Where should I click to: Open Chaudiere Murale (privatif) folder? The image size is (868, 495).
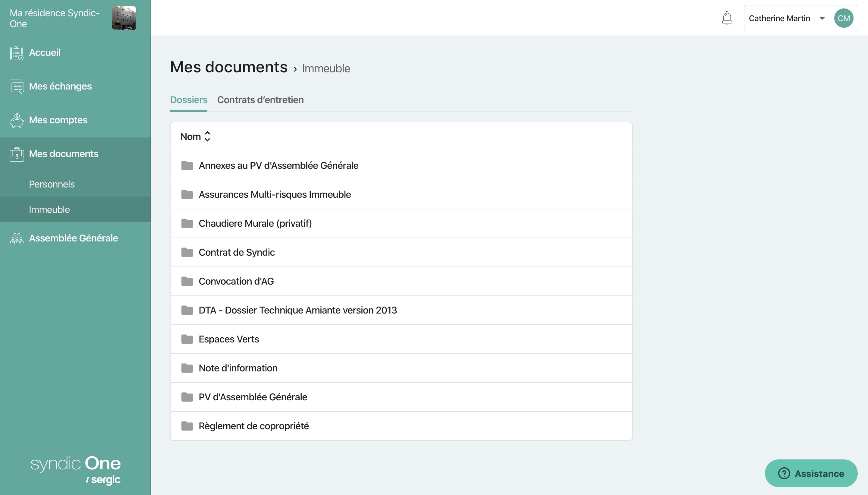coord(401,223)
